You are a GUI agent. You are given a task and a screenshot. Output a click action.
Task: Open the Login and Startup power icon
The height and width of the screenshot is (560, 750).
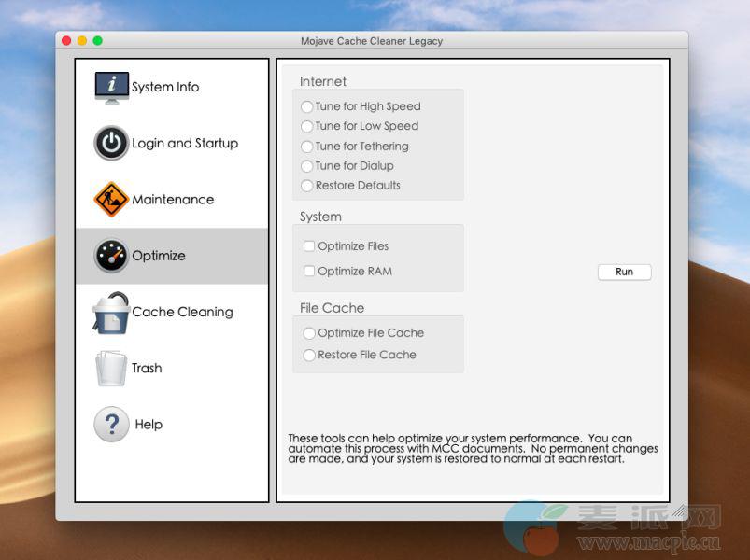pyautogui.click(x=111, y=144)
